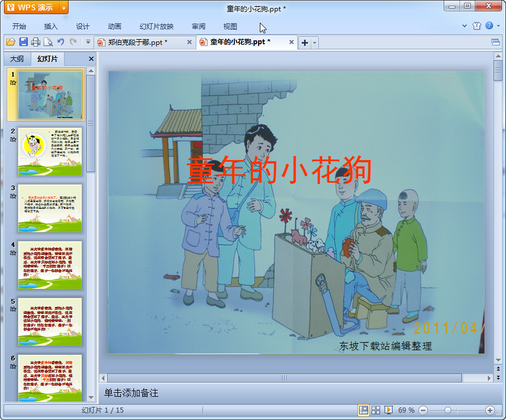Viewport: 506px width, 420px height.
Task: Open the 插入 menu
Action: click(51, 27)
